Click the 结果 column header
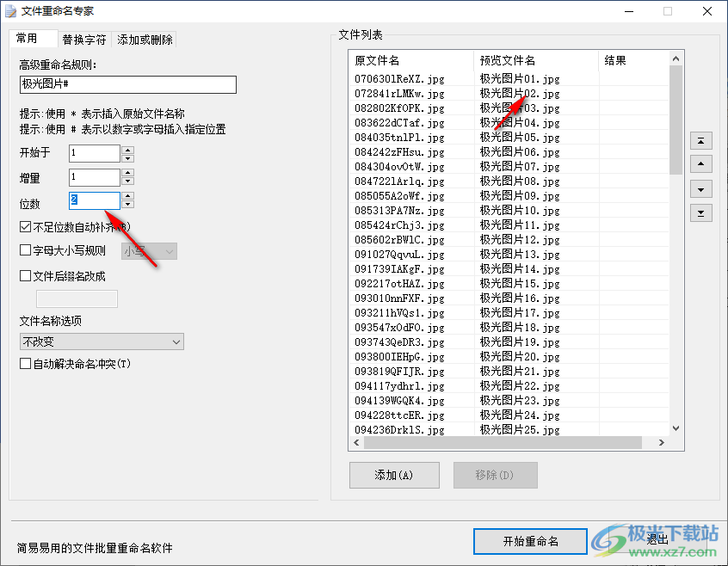The image size is (728, 566). (633, 60)
